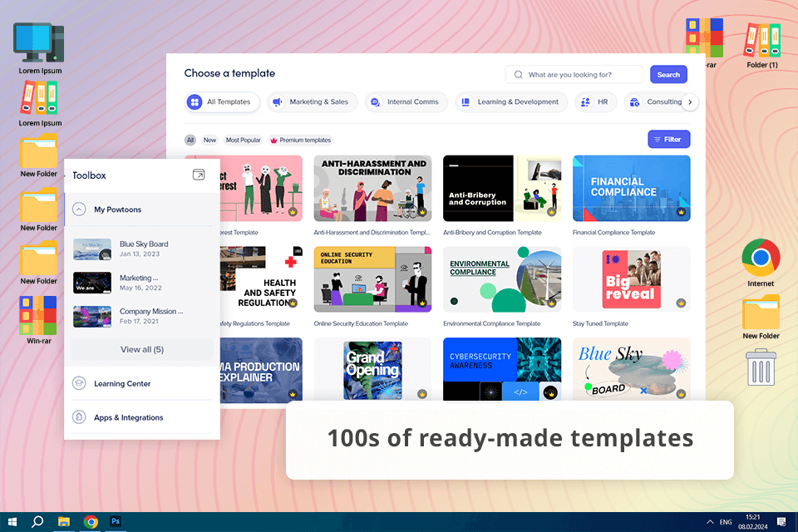Open File Explorer from taskbar
798x532 pixels.
pyautogui.click(x=64, y=522)
